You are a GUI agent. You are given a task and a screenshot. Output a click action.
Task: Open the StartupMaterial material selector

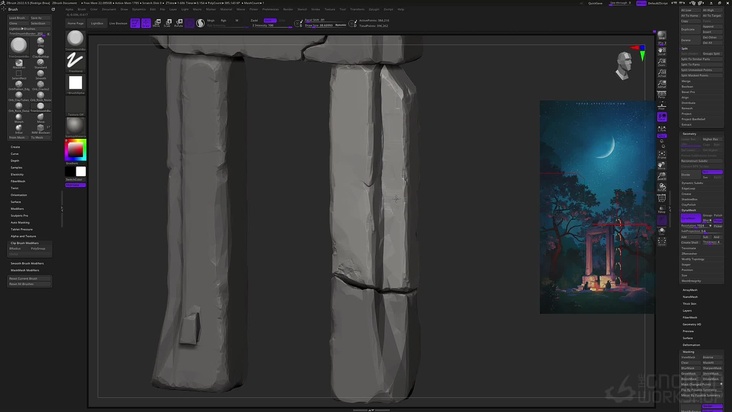[75, 126]
